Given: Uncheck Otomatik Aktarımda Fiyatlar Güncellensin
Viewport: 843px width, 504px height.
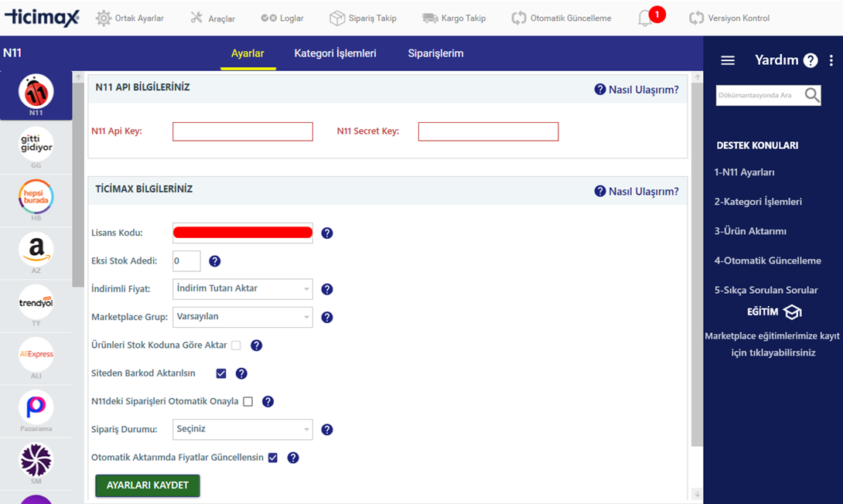Looking at the screenshot, I should (x=272, y=458).
